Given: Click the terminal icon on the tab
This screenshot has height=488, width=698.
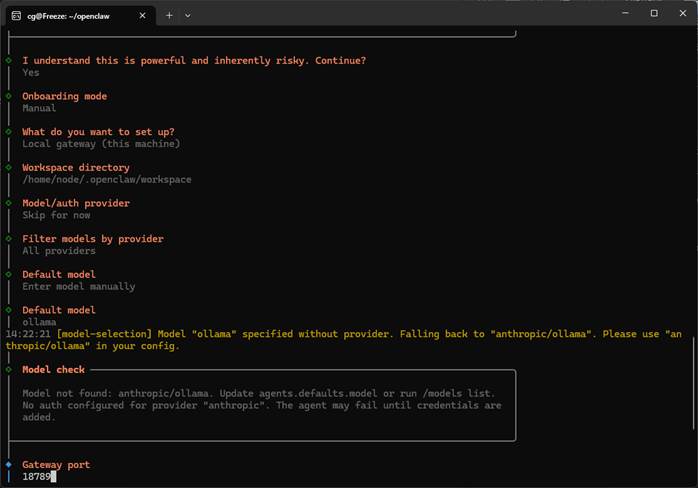Looking at the screenshot, I should click(13, 14).
